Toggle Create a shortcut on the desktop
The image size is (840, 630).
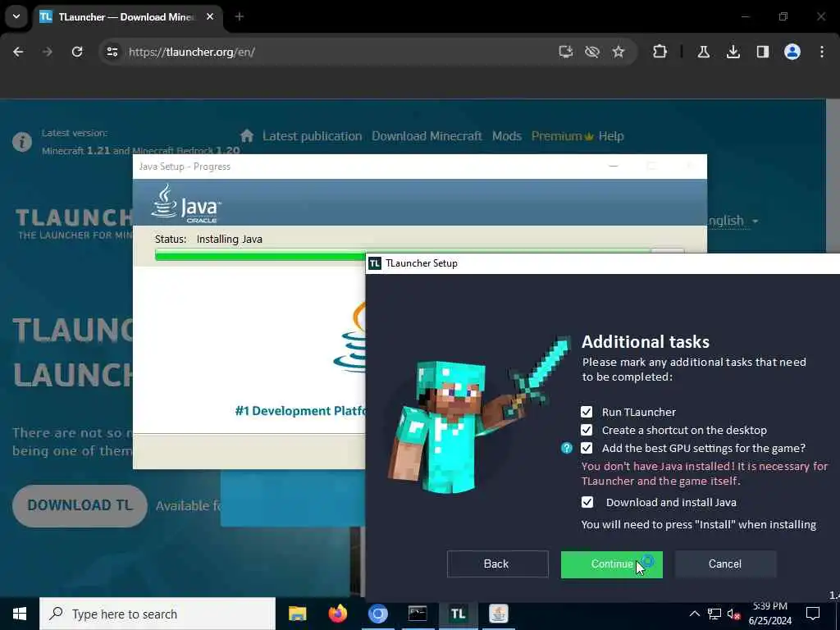[x=587, y=430]
